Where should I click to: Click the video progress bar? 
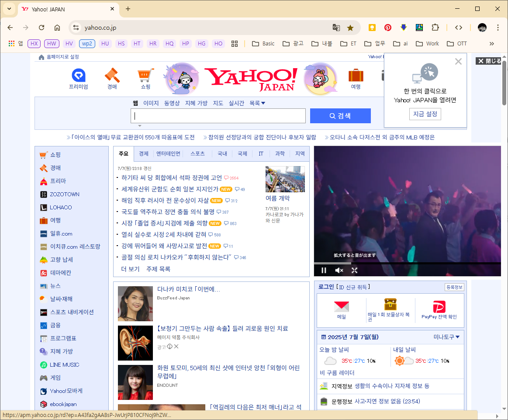click(x=407, y=263)
